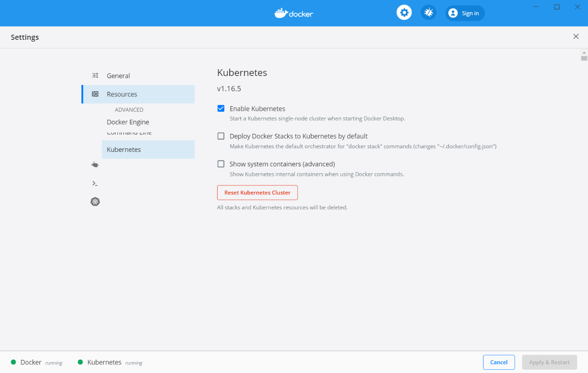
Task: Click the Kubernetes running status indicator
Action: coord(110,363)
